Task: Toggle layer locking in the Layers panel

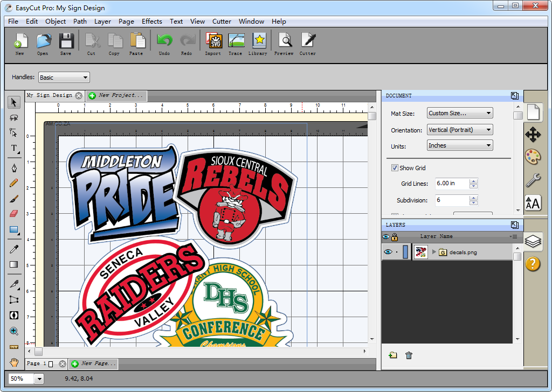Action: 395,236
